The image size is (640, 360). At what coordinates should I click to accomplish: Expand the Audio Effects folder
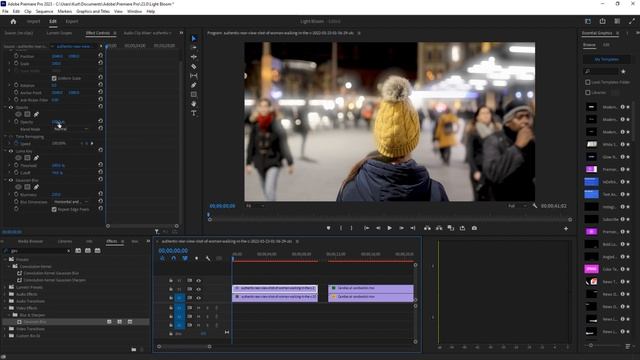pos(5,294)
